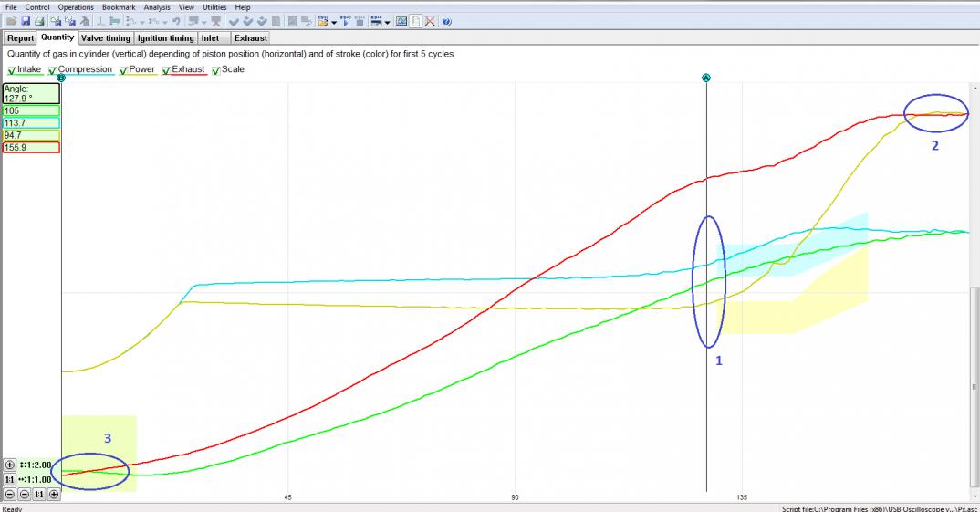Toggle the Scale checkbox

pyautogui.click(x=215, y=70)
